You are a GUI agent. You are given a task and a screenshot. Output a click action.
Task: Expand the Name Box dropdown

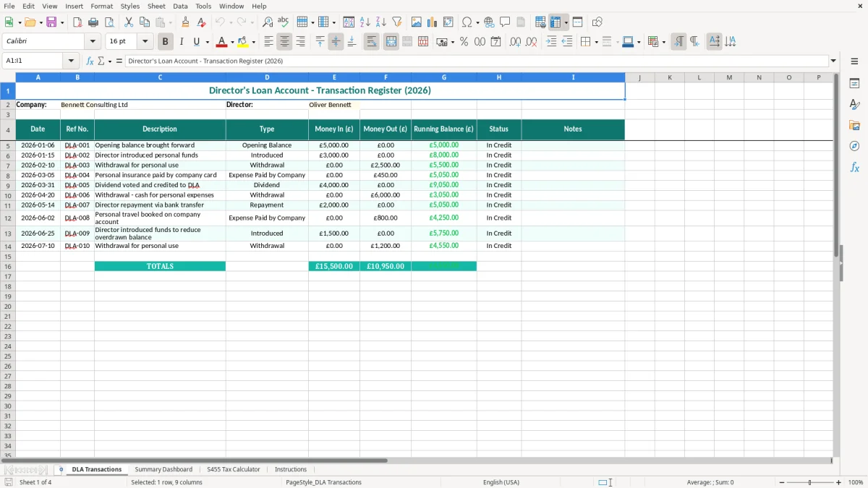coord(71,61)
